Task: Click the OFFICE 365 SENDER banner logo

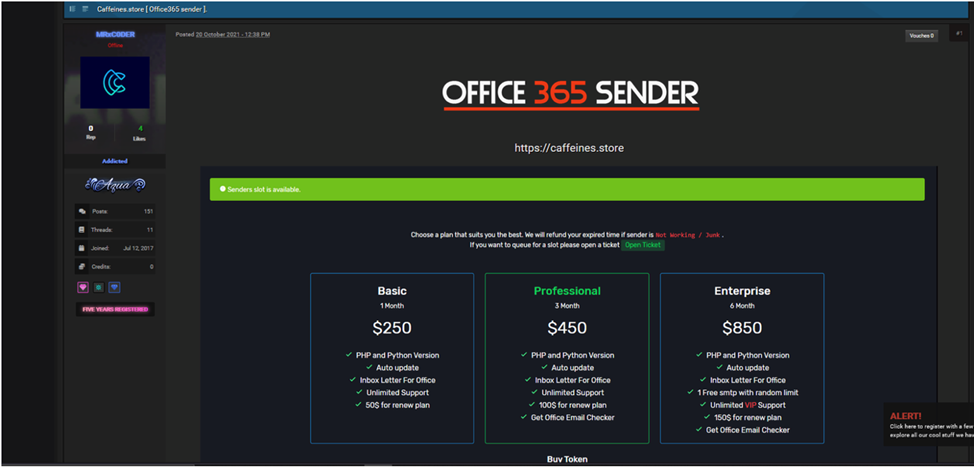Action: click(x=571, y=94)
